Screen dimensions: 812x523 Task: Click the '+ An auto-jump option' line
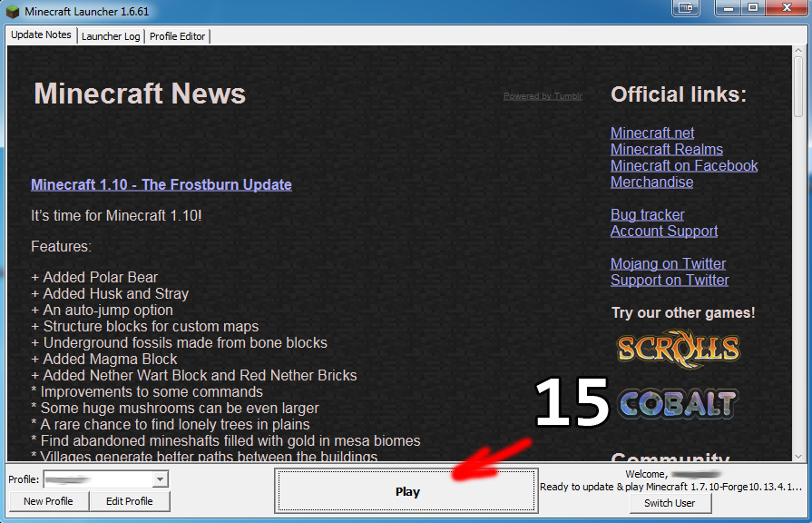pyautogui.click(x=102, y=310)
